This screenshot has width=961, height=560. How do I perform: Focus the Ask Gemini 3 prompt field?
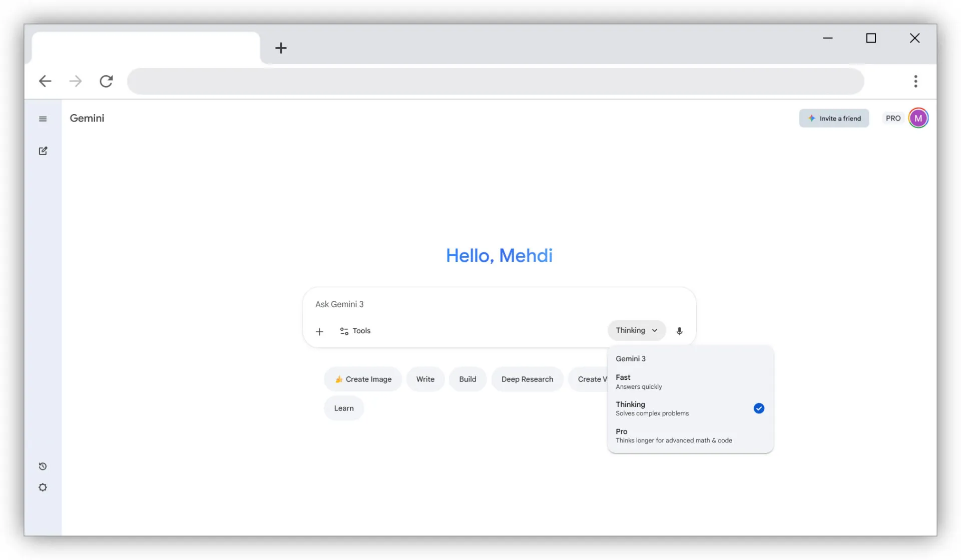450,304
